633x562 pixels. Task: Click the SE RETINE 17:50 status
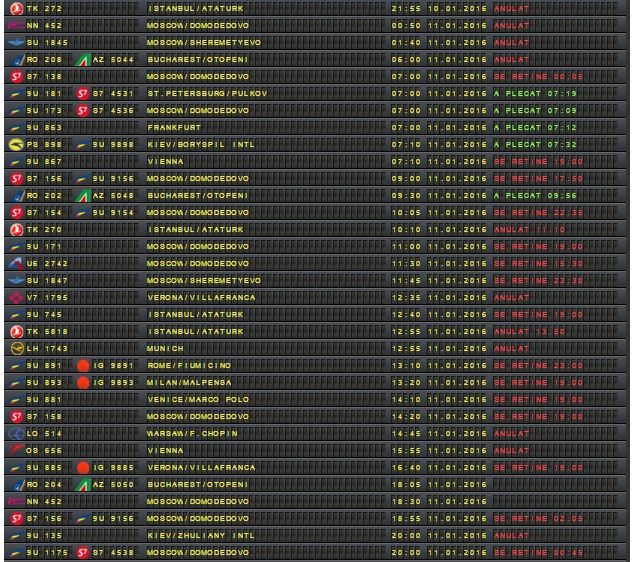tap(539, 178)
